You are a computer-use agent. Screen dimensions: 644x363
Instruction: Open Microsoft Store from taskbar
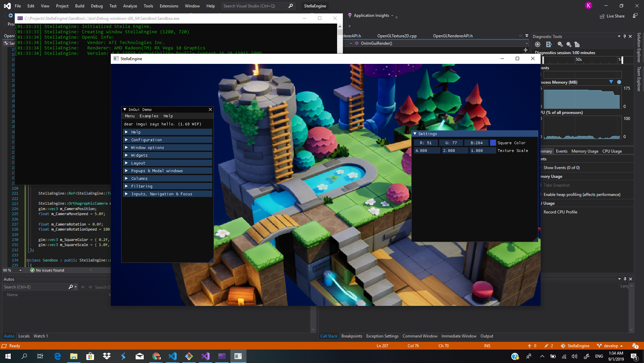[x=90, y=356]
